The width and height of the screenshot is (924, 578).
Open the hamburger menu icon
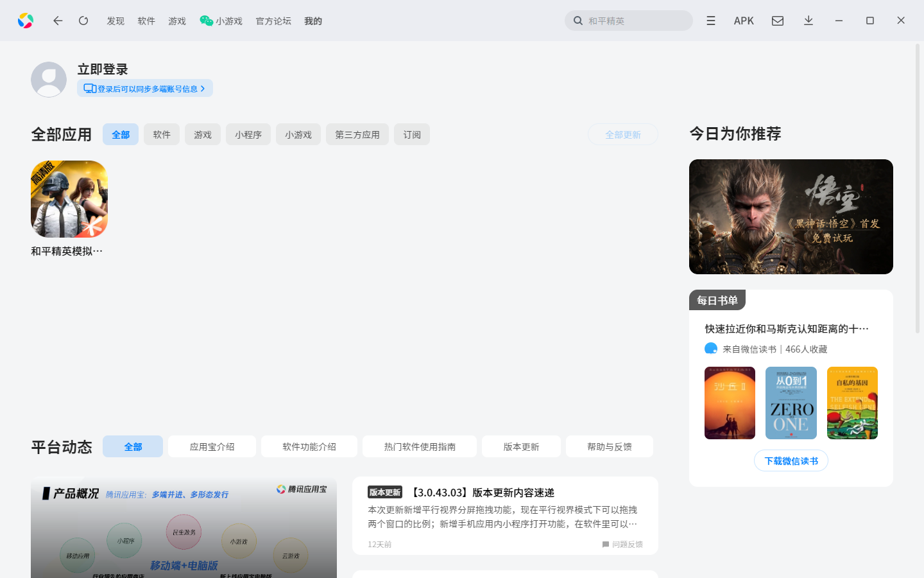click(x=711, y=21)
